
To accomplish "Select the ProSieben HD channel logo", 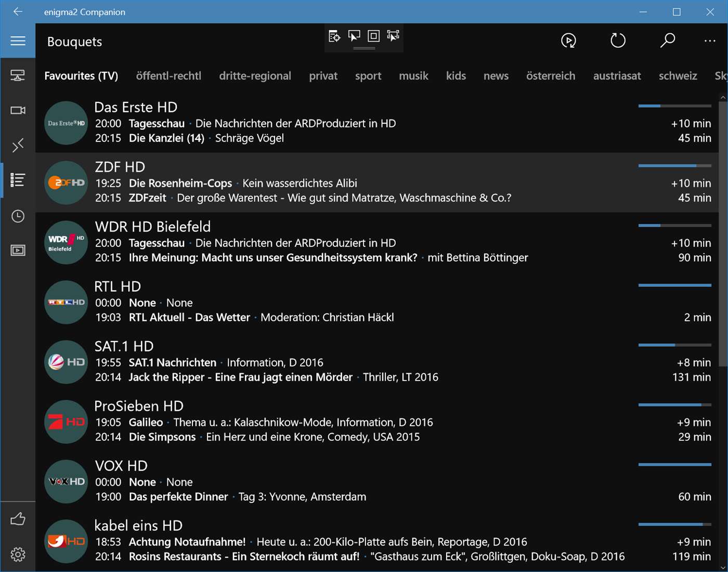I will (x=66, y=422).
